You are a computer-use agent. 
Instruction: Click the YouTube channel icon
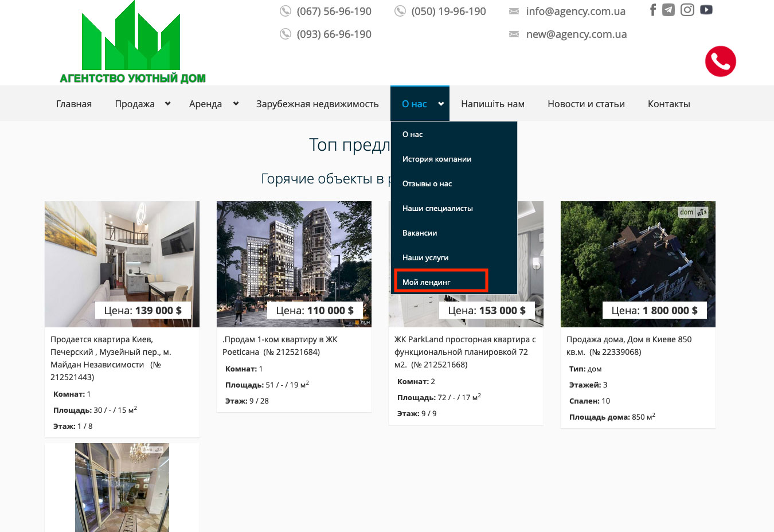pos(706,10)
